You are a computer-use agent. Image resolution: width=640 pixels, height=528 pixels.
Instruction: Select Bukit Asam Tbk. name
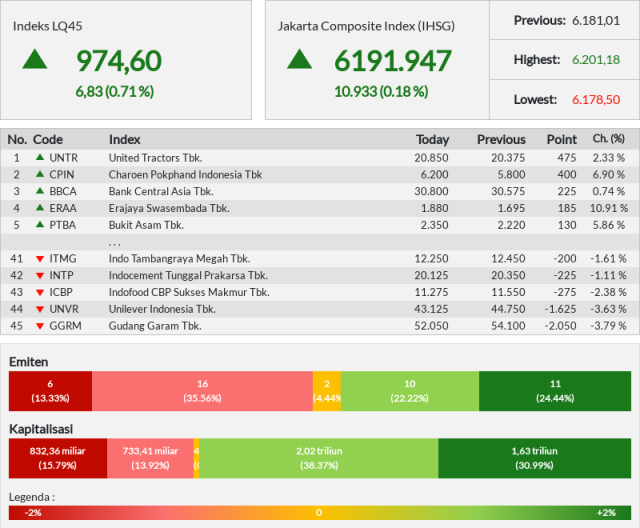146,225
